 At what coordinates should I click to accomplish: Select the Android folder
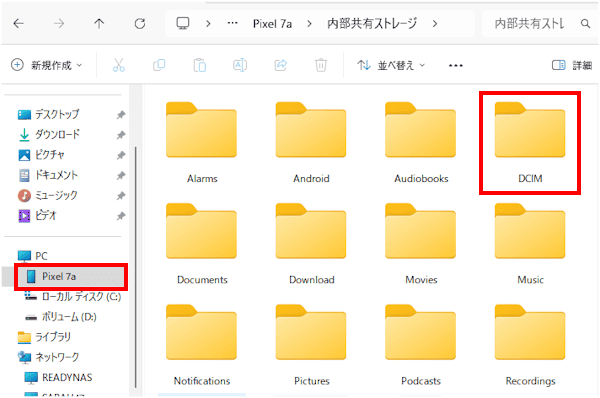[311, 143]
